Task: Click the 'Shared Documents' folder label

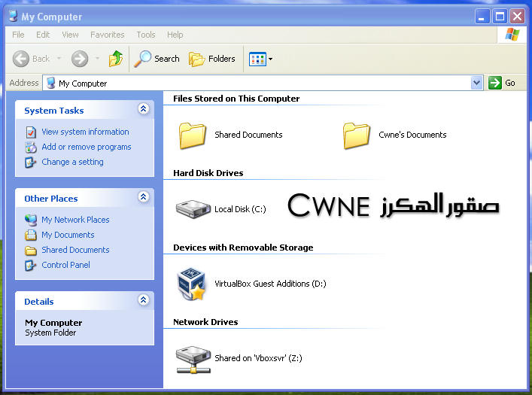Action: (x=248, y=135)
